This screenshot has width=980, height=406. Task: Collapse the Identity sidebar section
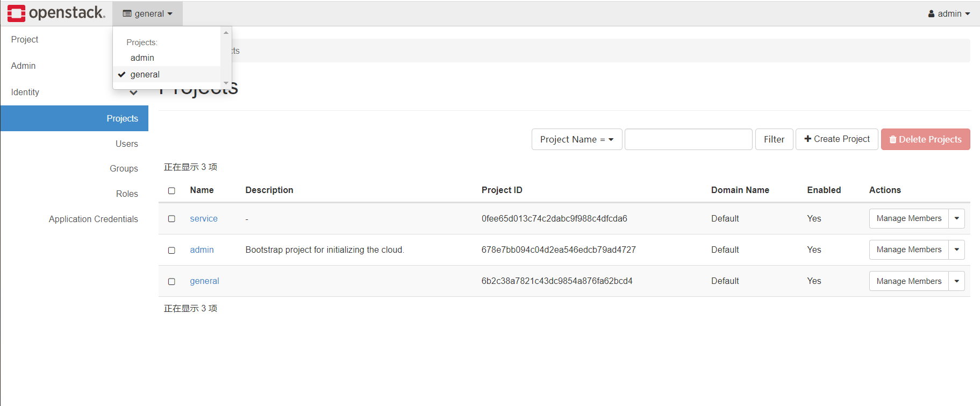pyautogui.click(x=74, y=92)
